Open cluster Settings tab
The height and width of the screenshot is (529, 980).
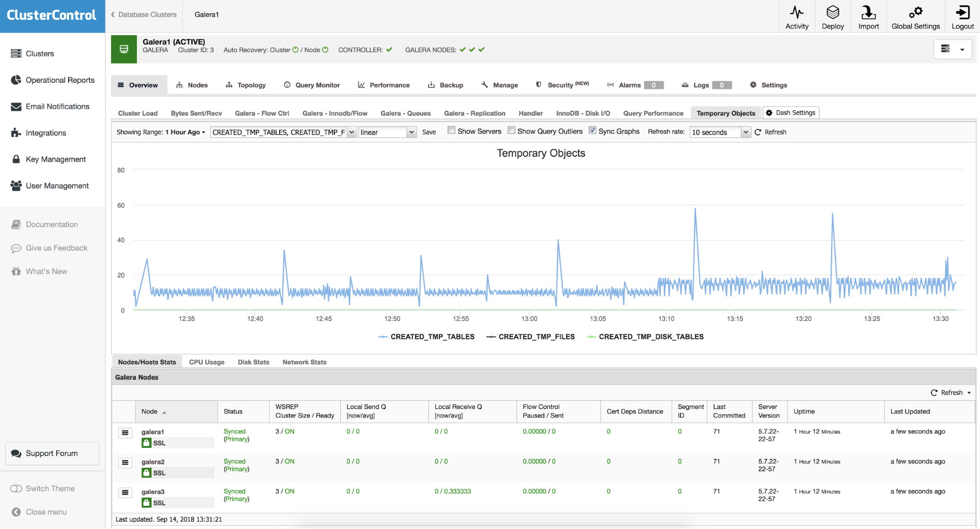tap(768, 85)
